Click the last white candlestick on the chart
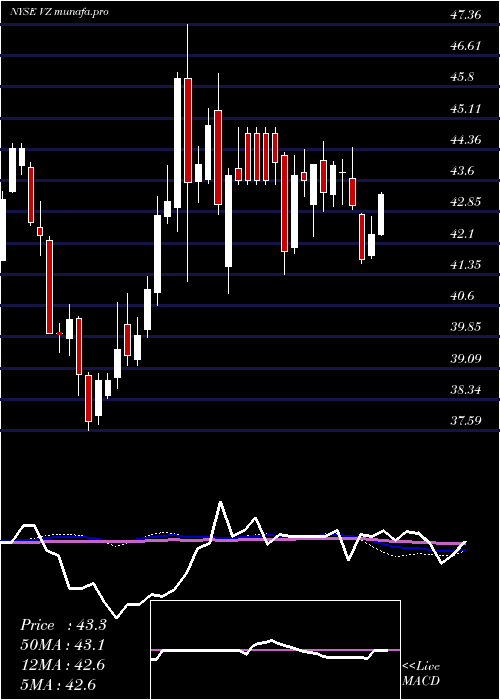500x700 pixels. click(381, 214)
